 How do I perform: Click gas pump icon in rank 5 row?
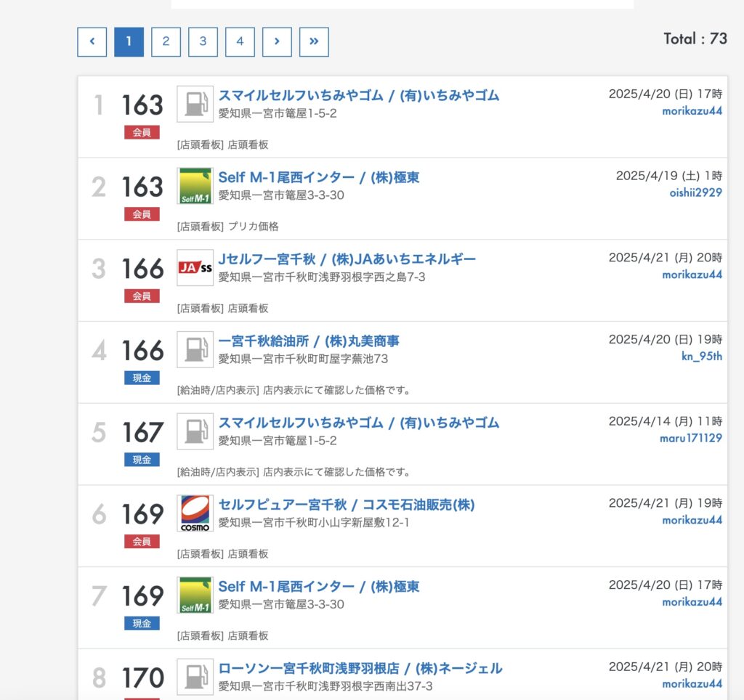[195, 431]
